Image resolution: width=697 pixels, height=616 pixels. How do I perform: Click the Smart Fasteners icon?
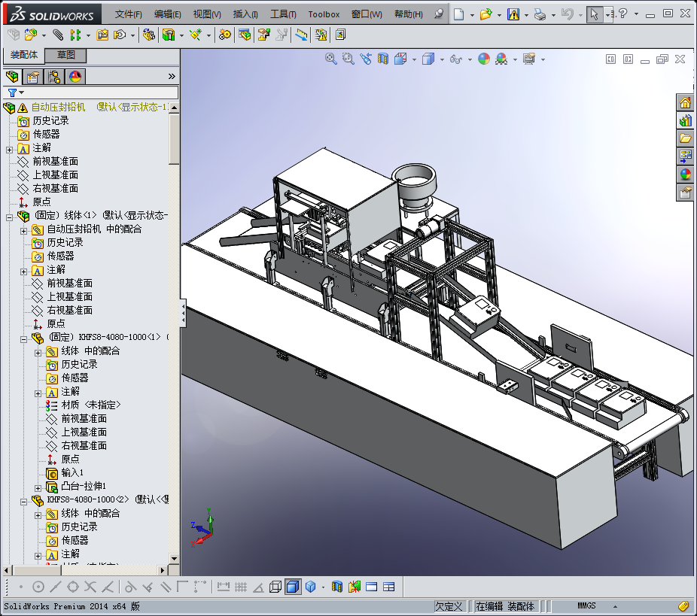tap(102, 35)
